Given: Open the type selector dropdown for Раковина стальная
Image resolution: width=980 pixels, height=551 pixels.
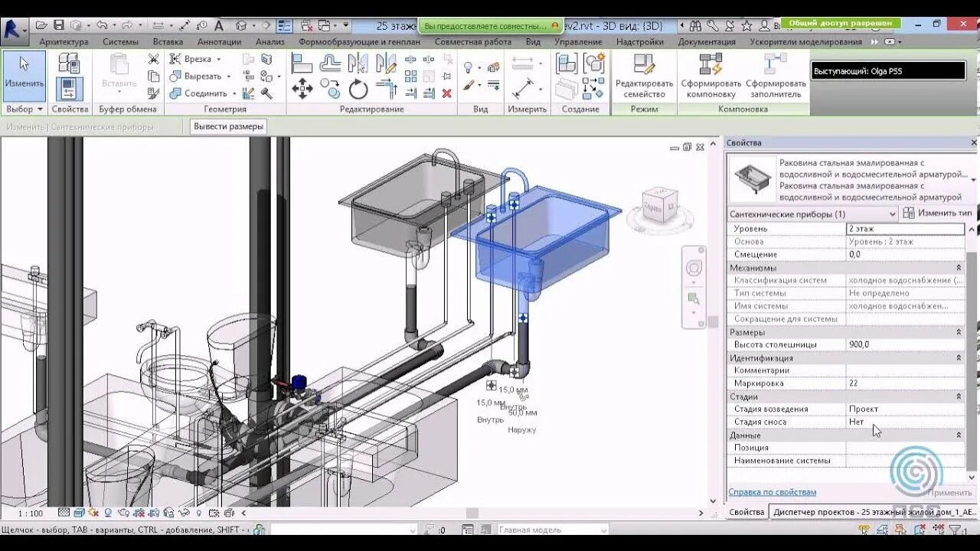Looking at the screenshot, I should (973, 180).
